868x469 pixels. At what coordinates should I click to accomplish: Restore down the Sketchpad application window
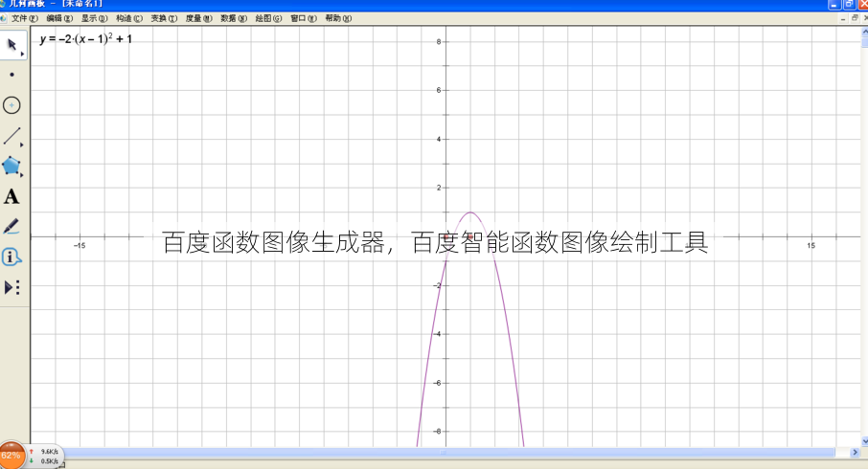849,5
